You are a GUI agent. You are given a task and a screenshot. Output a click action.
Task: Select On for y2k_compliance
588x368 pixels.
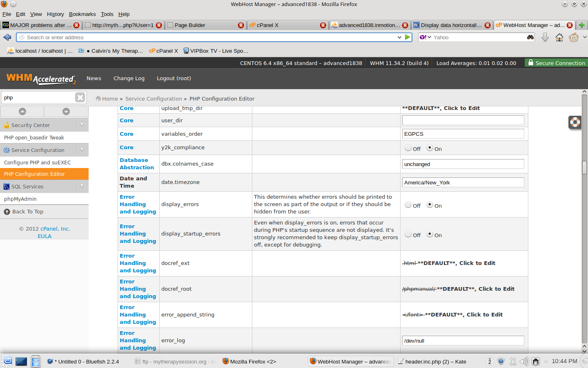coord(430,148)
